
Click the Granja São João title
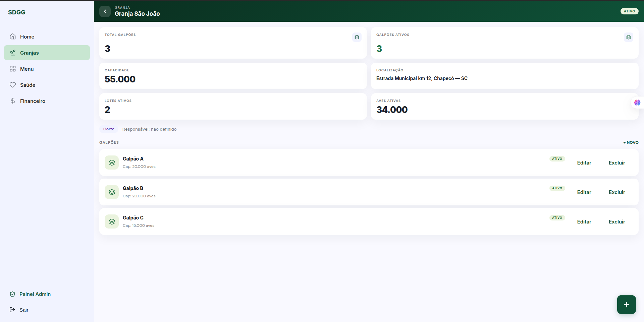137,14
